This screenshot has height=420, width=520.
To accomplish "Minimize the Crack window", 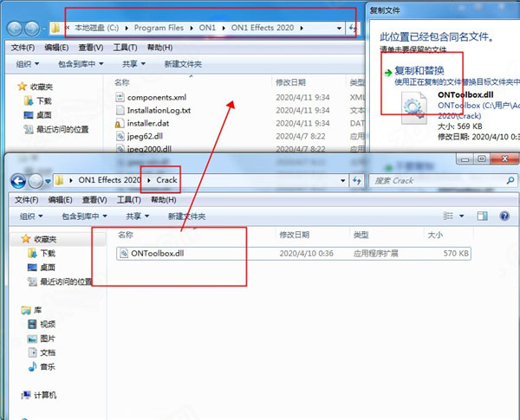I will click(x=465, y=159).
